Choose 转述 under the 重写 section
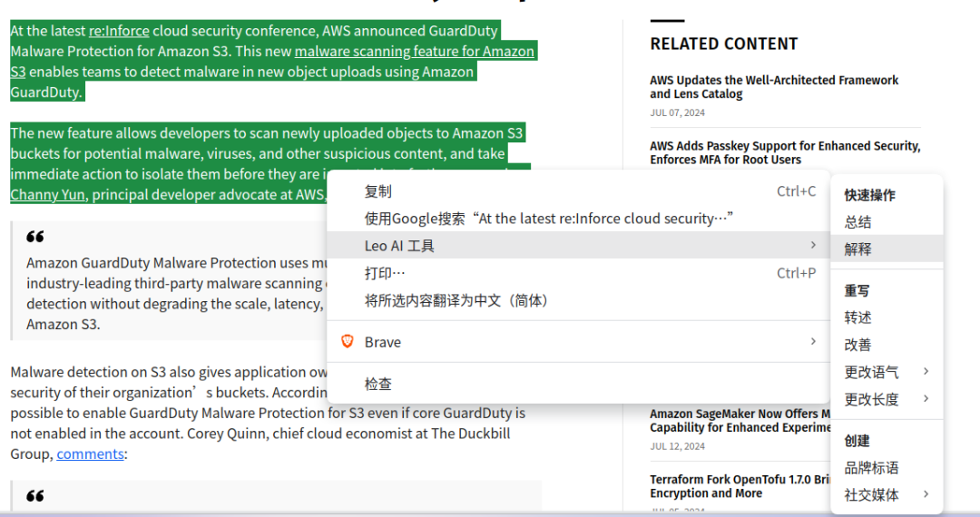Screen dimensions: 980x517 pos(857,317)
